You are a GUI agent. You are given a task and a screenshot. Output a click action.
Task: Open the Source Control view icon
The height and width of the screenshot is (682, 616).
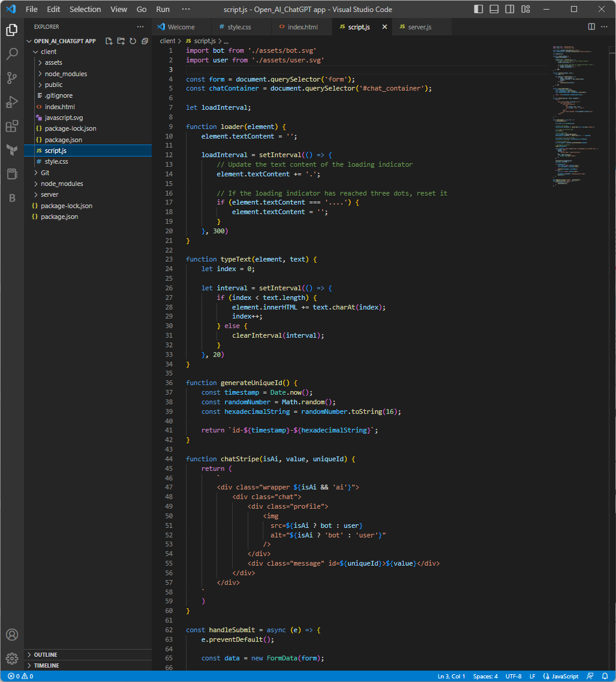coord(12,78)
